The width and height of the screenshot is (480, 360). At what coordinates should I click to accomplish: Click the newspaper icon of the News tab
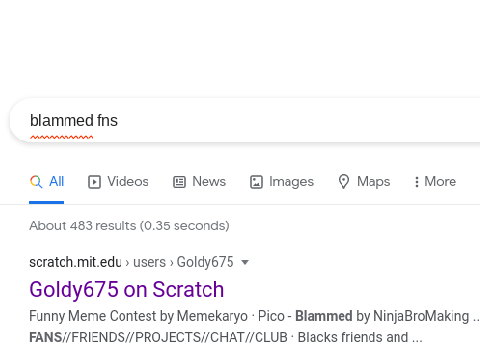coord(179,182)
